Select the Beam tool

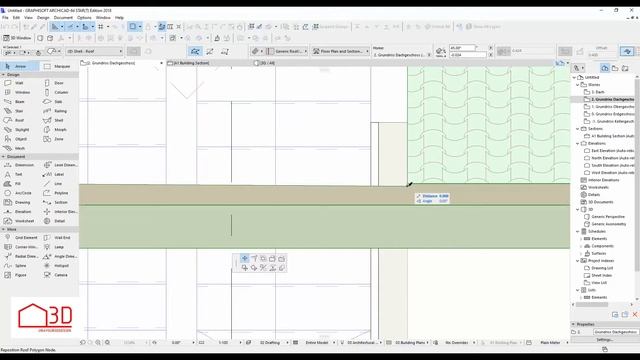click(x=20, y=102)
